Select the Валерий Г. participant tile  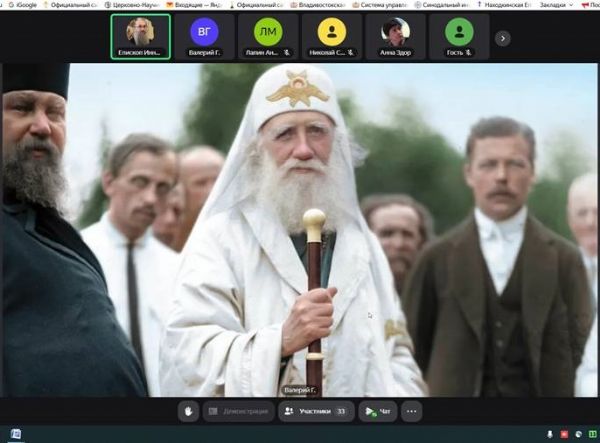[x=203, y=37]
